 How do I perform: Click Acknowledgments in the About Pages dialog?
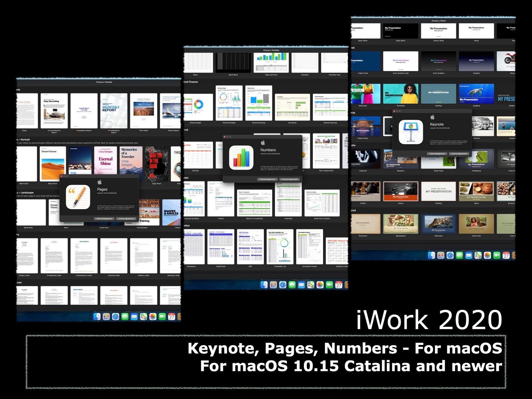tap(104, 218)
